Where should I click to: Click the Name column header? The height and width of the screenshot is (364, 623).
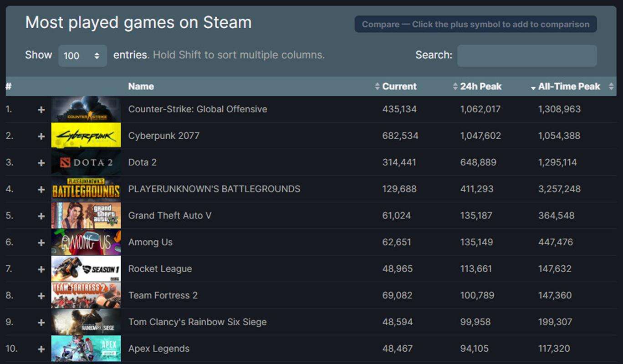tap(141, 86)
